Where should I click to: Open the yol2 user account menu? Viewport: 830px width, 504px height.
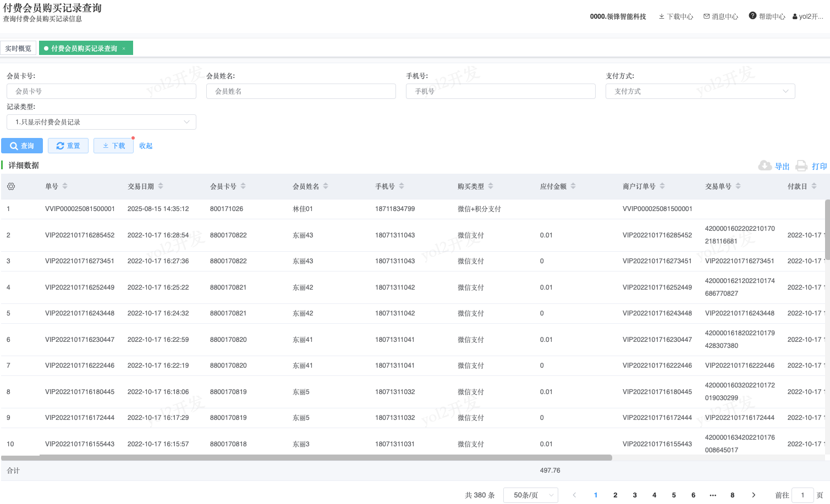(807, 16)
